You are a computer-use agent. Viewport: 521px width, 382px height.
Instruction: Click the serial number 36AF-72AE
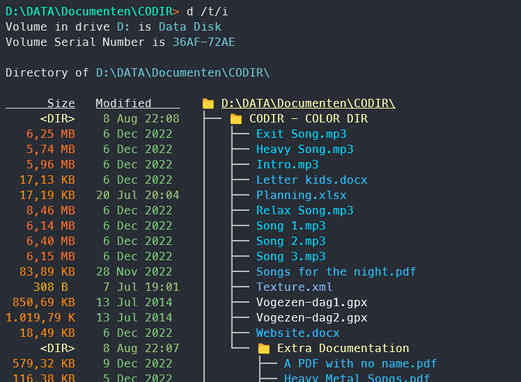point(204,42)
